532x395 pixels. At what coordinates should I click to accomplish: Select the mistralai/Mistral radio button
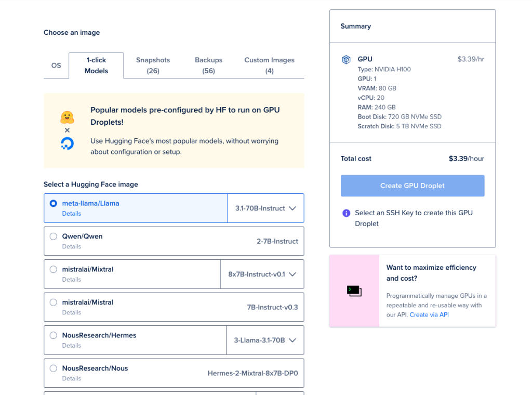pos(54,302)
